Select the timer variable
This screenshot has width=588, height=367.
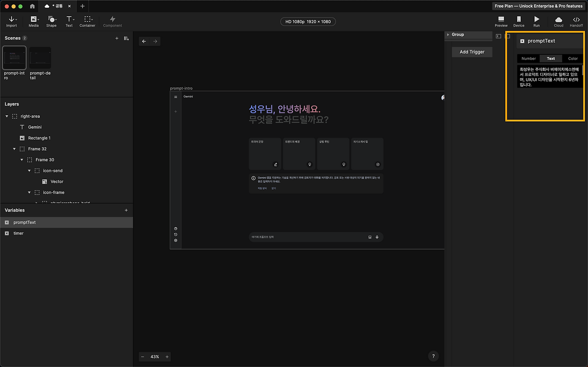coord(66,233)
